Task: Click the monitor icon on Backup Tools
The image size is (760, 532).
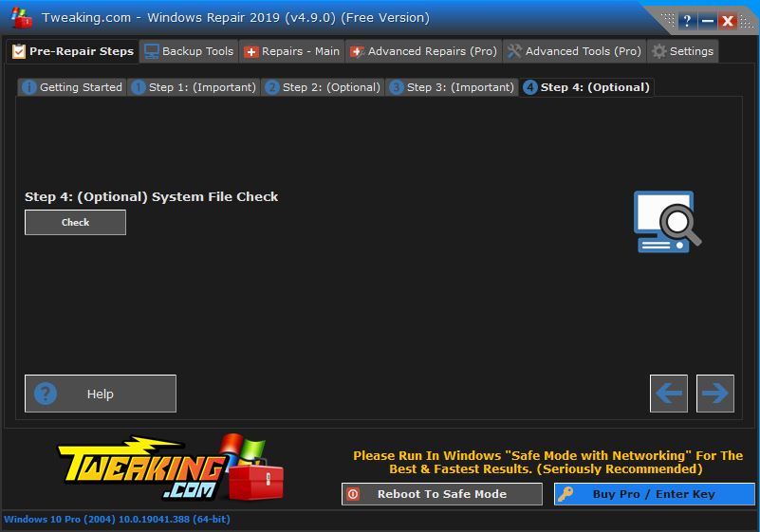Action: coord(152,51)
